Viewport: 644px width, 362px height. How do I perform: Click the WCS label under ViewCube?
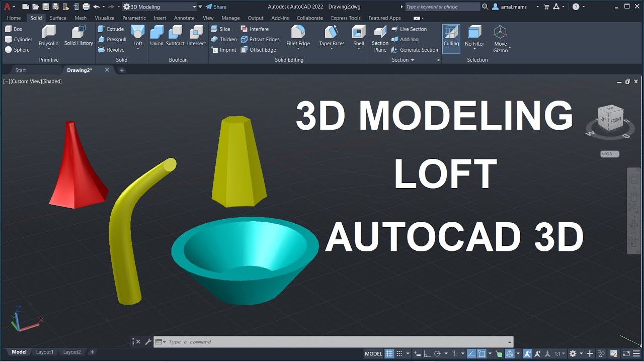pyautogui.click(x=609, y=154)
